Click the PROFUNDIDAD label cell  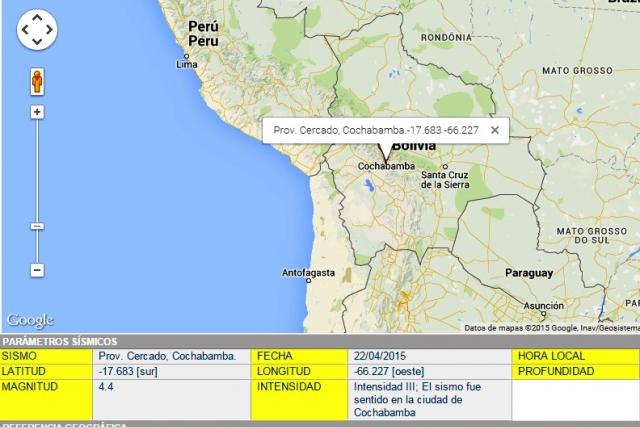click(576, 371)
